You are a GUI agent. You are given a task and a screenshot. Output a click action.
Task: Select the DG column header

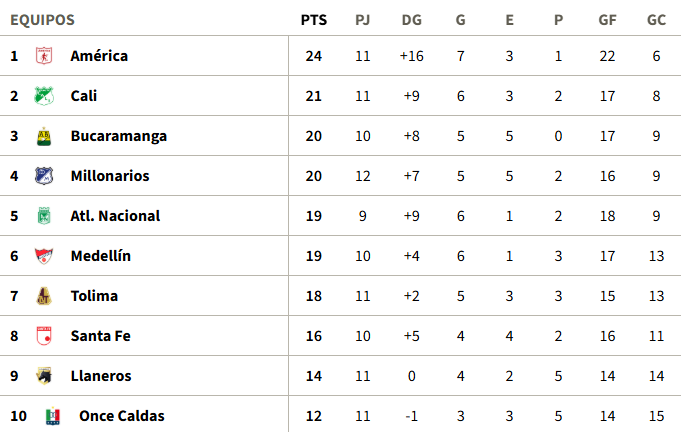(x=412, y=20)
